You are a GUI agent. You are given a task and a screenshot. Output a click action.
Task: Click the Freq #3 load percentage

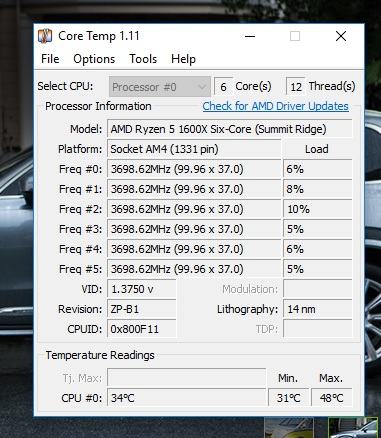click(318, 229)
